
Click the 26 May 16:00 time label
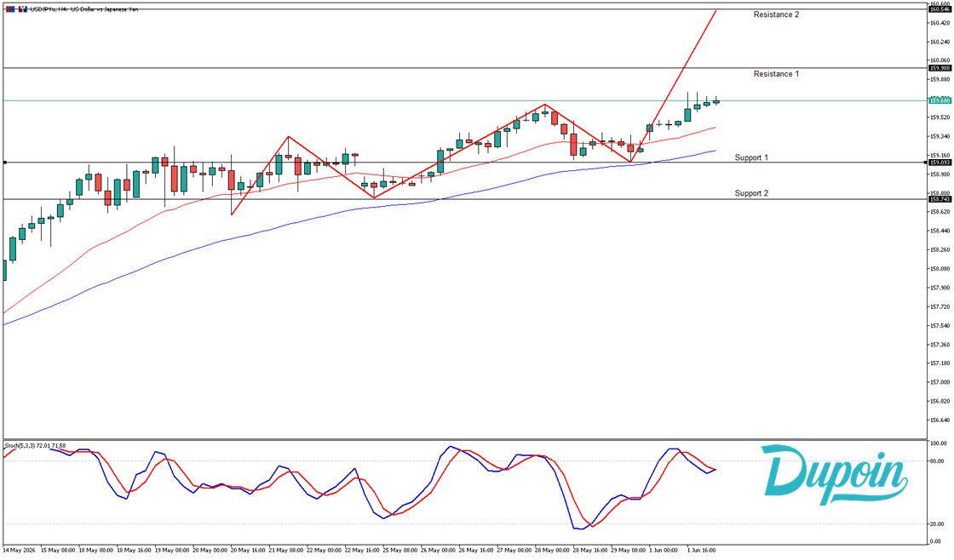(x=476, y=551)
